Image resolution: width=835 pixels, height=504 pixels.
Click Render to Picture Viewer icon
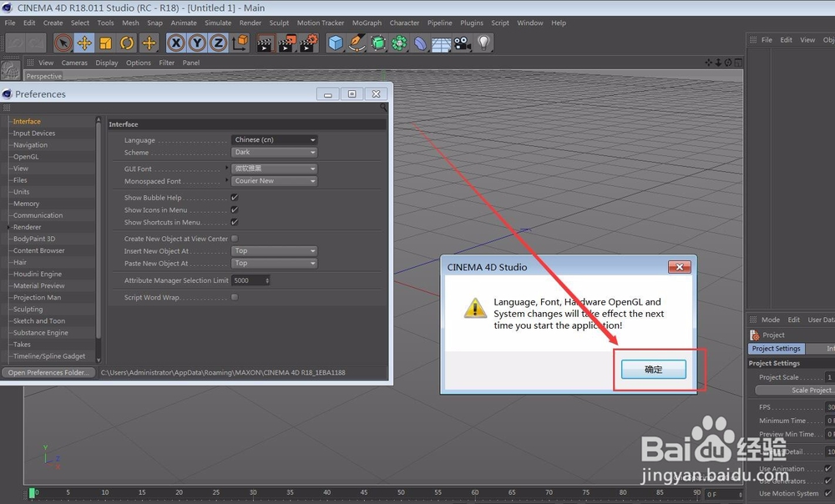(287, 43)
